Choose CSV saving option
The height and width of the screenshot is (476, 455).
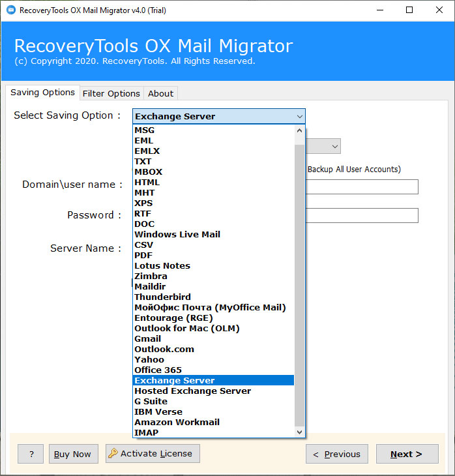(214, 245)
